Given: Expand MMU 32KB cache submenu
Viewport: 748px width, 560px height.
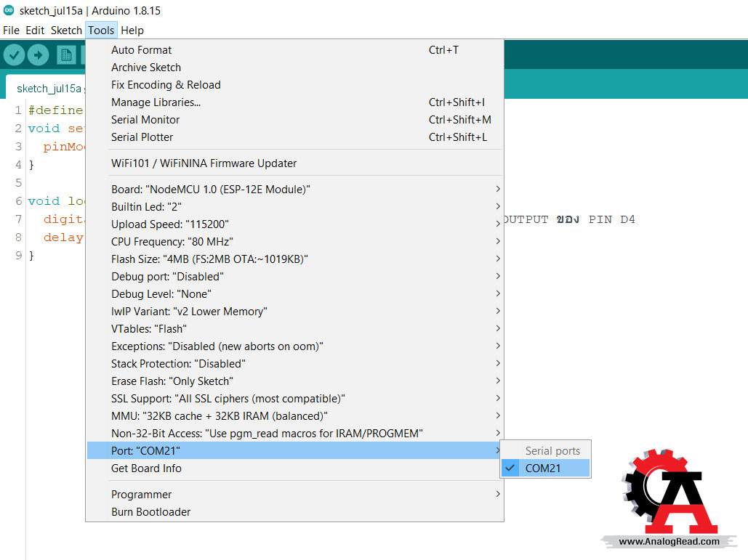Looking at the screenshot, I should (294, 416).
